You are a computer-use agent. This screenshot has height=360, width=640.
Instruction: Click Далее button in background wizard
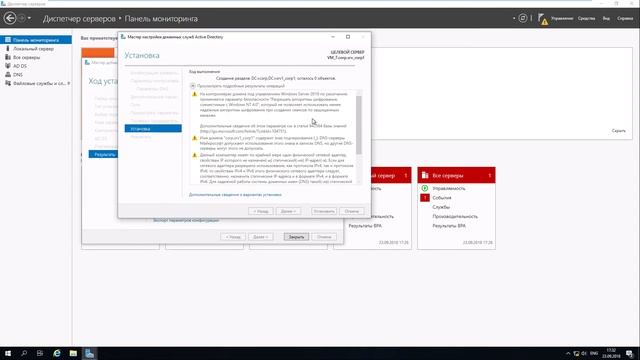coord(261,237)
